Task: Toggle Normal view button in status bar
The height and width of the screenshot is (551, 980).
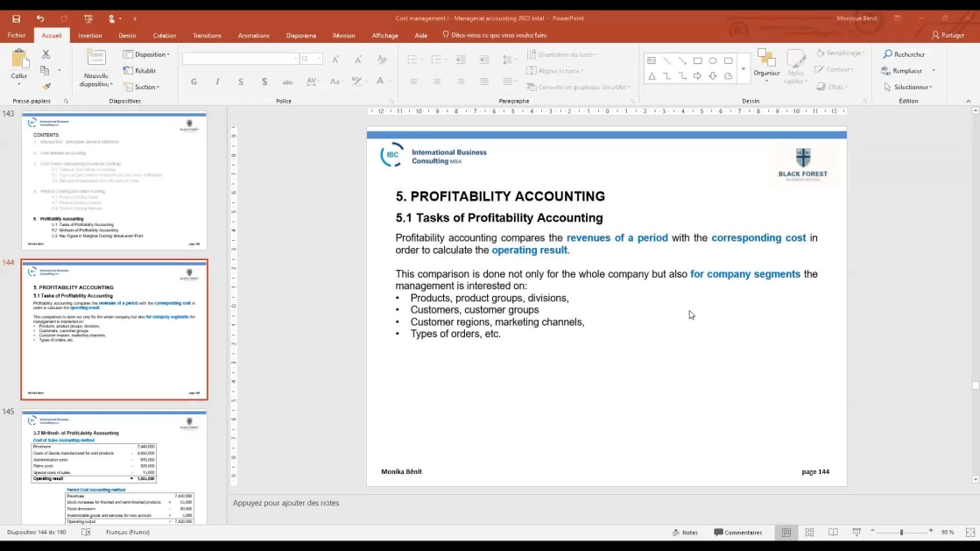Action: point(786,533)
